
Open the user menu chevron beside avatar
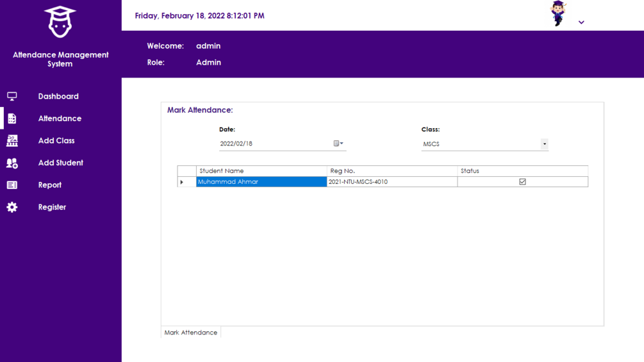tap(581, 22)
